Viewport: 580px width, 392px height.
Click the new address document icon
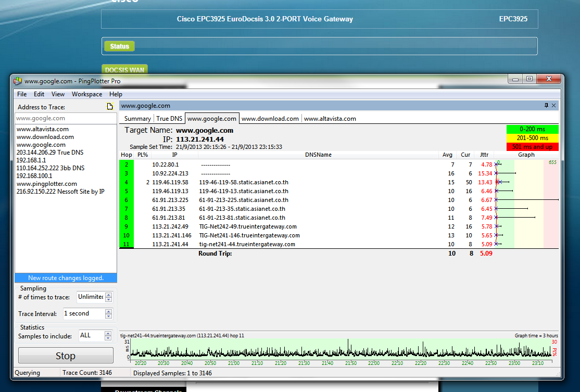[x=110, y=107]
